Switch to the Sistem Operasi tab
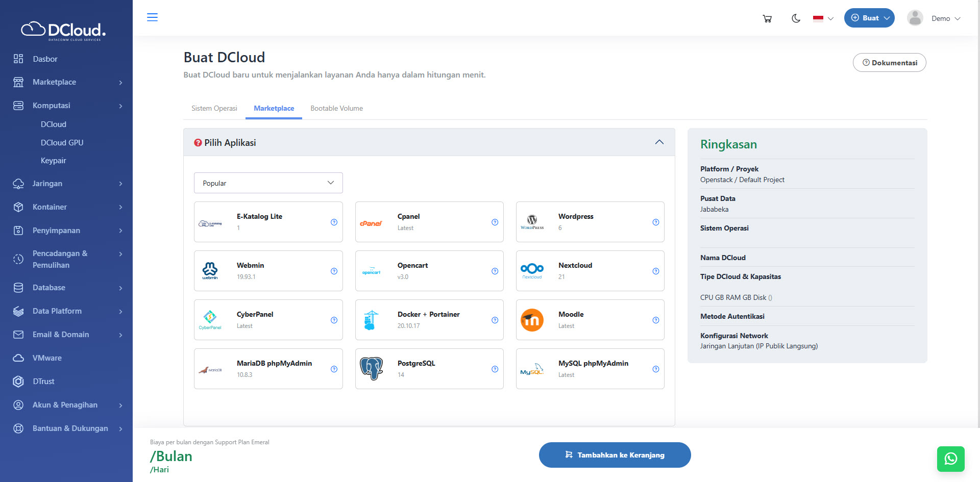Viewport: 980px width, 482px height. pos(214,108)
